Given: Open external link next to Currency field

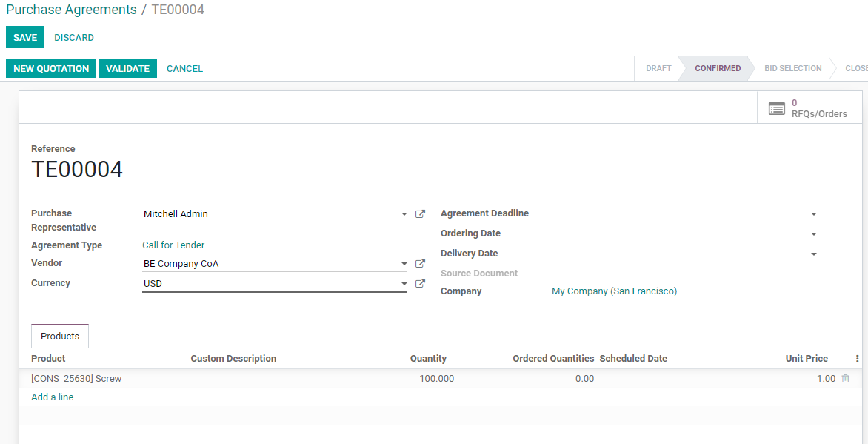Looking at the screenshot, I should 420,284.
